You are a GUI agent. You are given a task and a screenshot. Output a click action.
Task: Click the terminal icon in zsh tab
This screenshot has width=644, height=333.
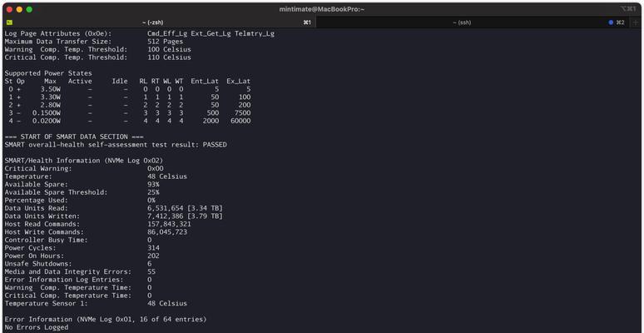click(9, 22)
